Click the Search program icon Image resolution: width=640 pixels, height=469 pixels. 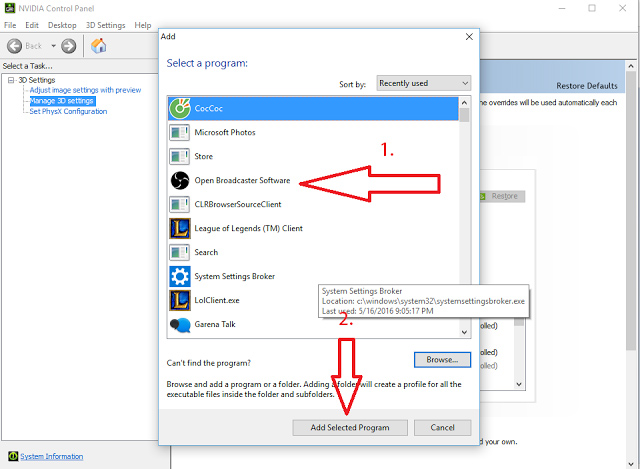pos(180,252)
